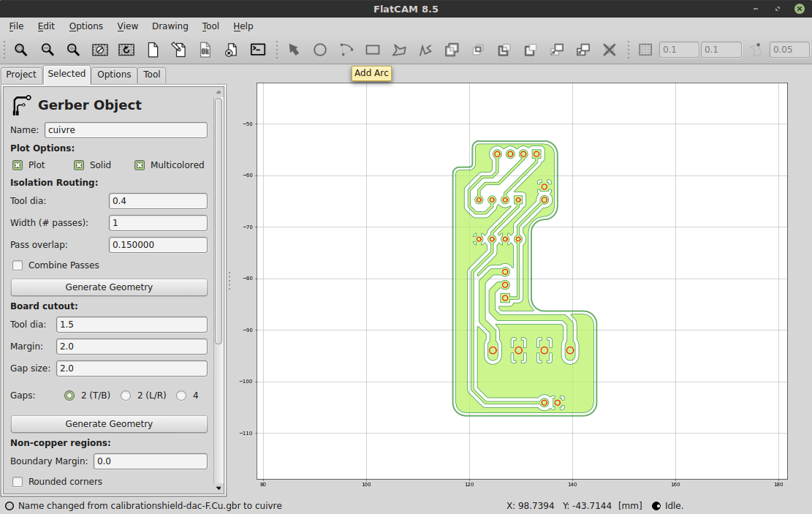Select the 2 (L/R) gaps option
The image size is (812, 514).
[126, 396]
